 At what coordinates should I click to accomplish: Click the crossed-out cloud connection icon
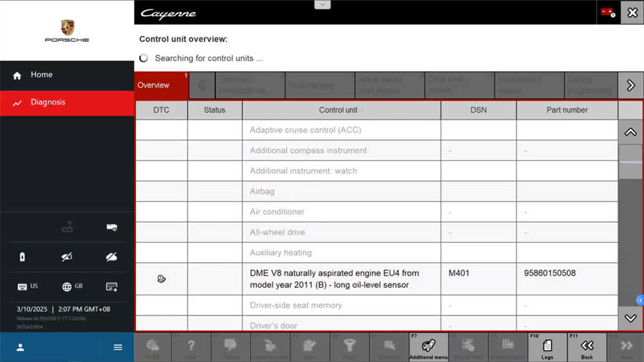point(111,257)
